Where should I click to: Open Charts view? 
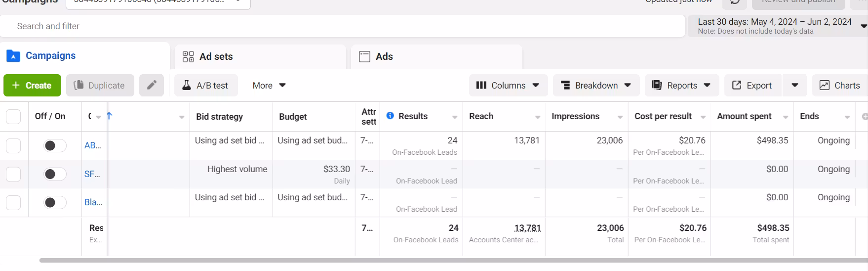[x=839, y=85]
